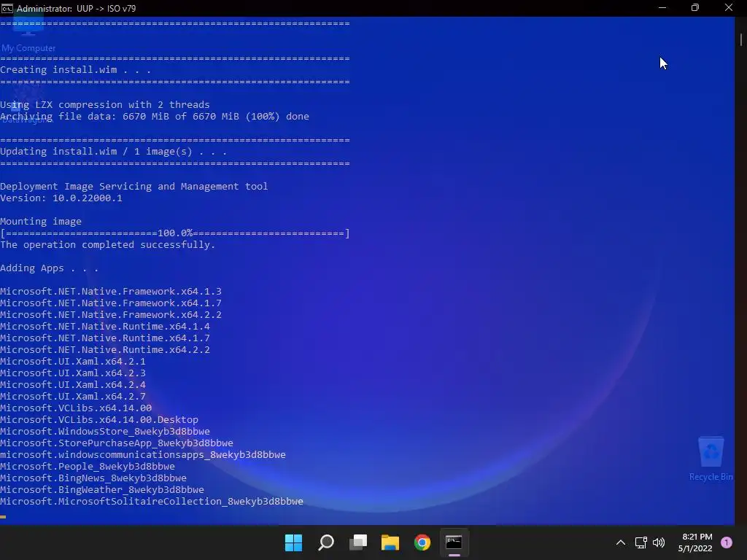The width and height of the screenshot is (747, 560).
Task: Click the scrollbar thumb of the console window
Action: [x=741, y=39]
